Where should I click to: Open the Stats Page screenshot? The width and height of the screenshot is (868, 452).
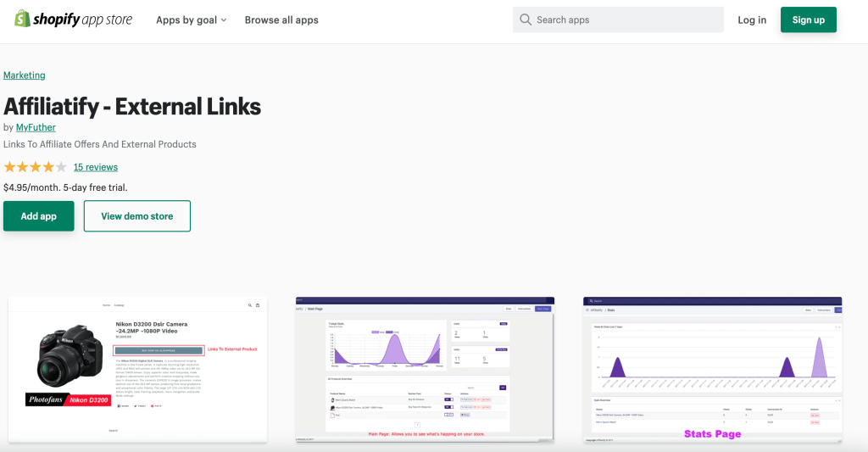coord(712,370)
